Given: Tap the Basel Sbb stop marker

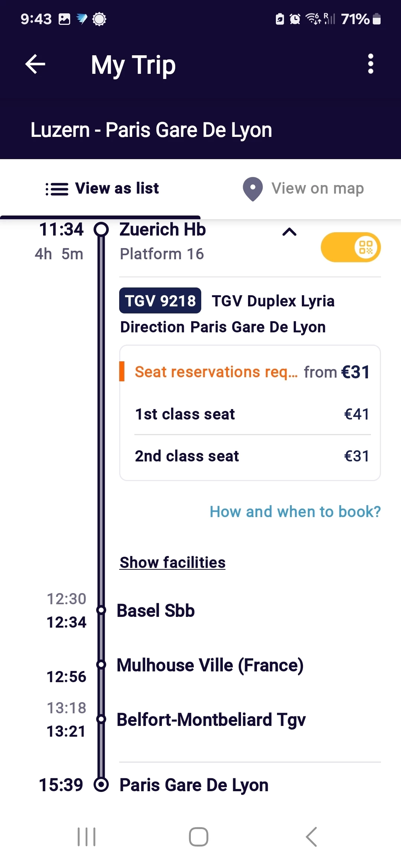Looking at the screenshot, I should (x=101, y=610).
